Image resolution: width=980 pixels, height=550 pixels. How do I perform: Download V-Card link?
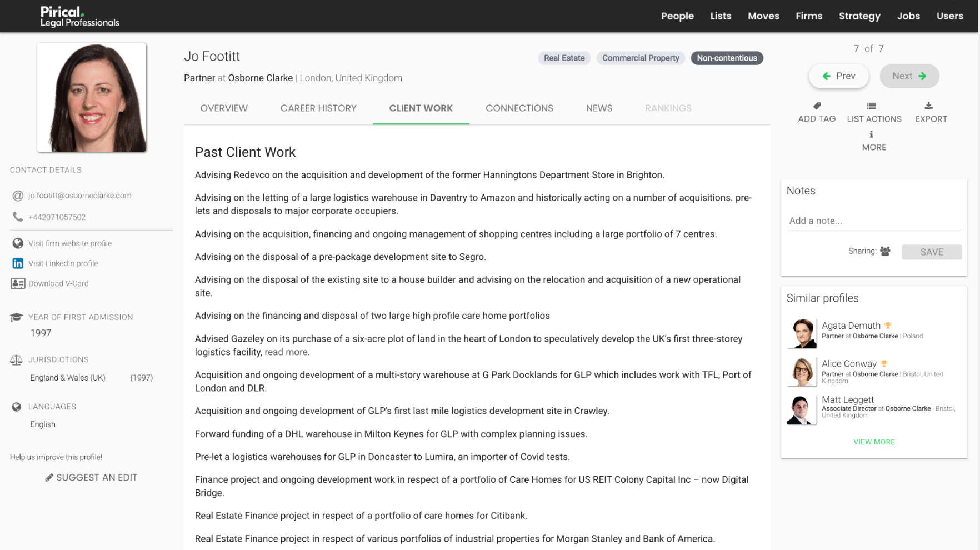(x=58, y=283)
